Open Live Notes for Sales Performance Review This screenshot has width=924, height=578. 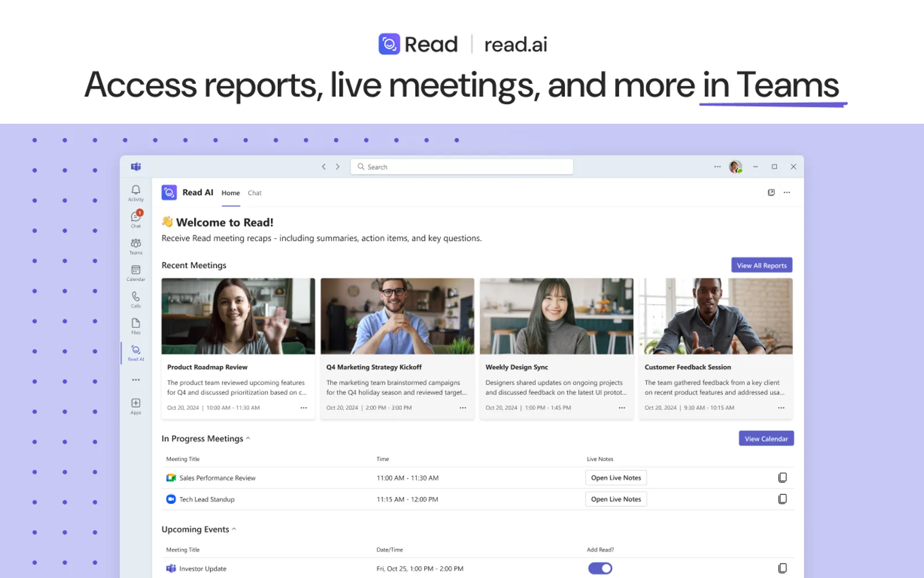(x=616, y=478)
